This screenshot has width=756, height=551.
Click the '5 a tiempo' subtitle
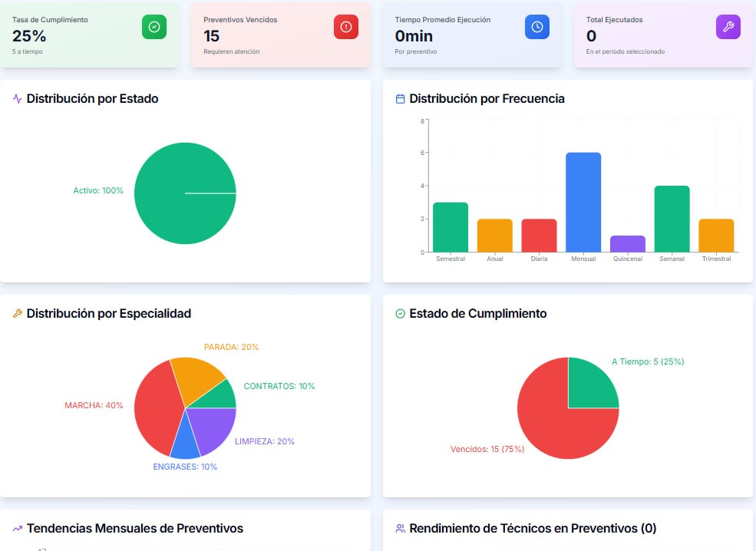pos(28,51)
